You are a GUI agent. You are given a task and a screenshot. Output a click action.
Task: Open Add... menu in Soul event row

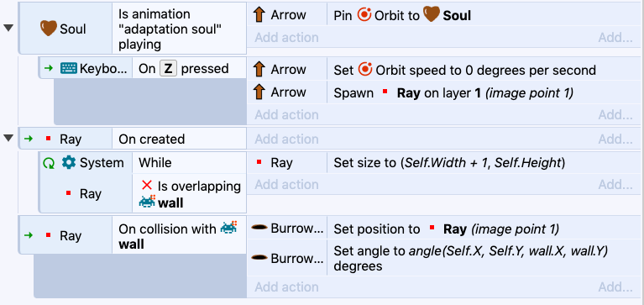(615, 38)
